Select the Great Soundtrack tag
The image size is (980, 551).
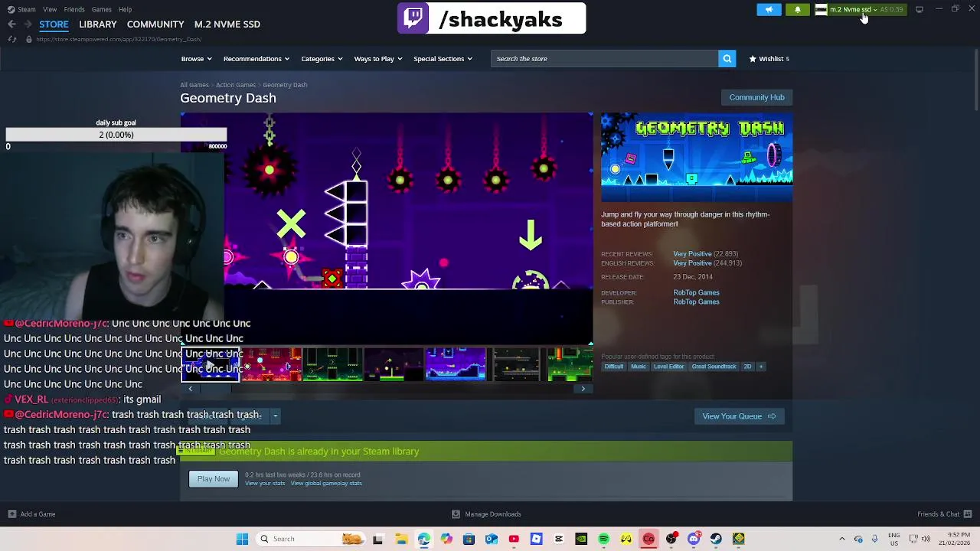[714, 367]
